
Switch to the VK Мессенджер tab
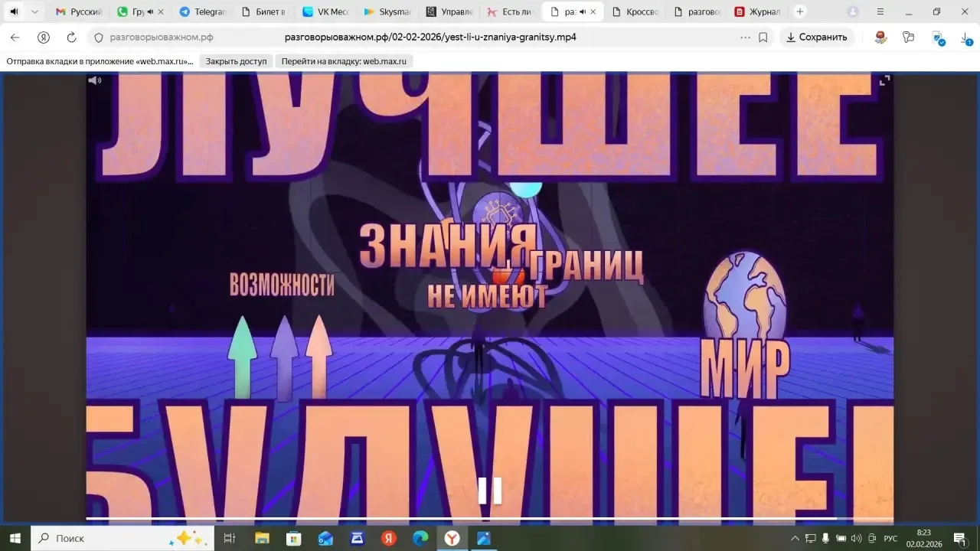[325, 11]
